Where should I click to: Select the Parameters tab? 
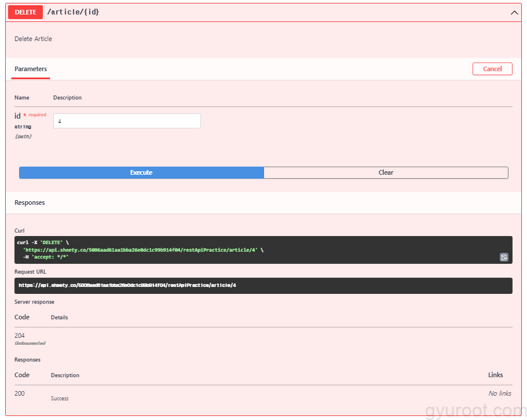coord(31,69)
